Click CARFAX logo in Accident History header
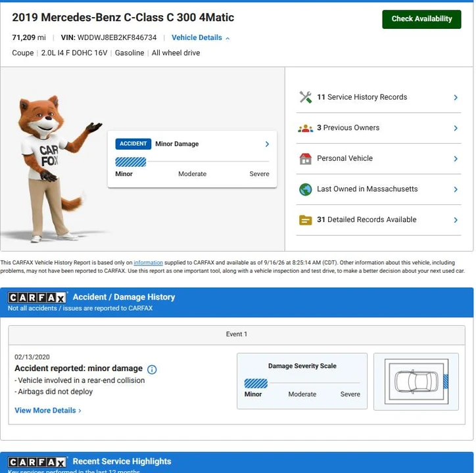 click(x=37, y=298)
